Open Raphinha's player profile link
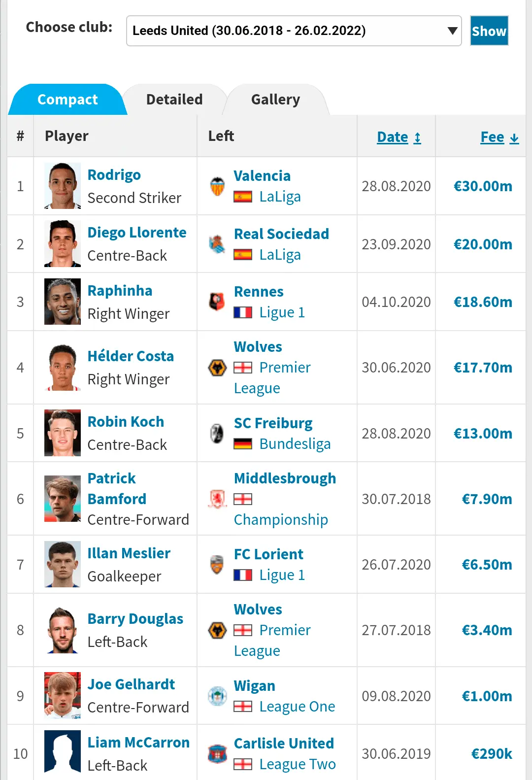 pos(120,291)
